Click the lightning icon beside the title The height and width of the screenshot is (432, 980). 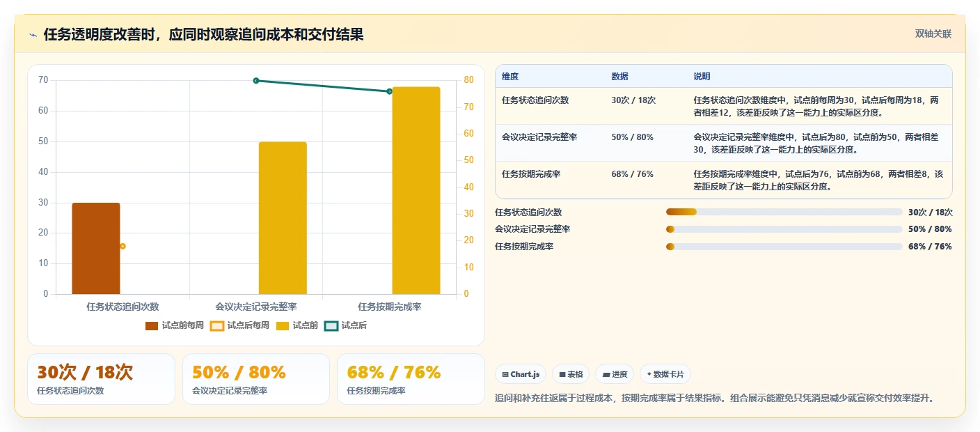tap(33, 35)
